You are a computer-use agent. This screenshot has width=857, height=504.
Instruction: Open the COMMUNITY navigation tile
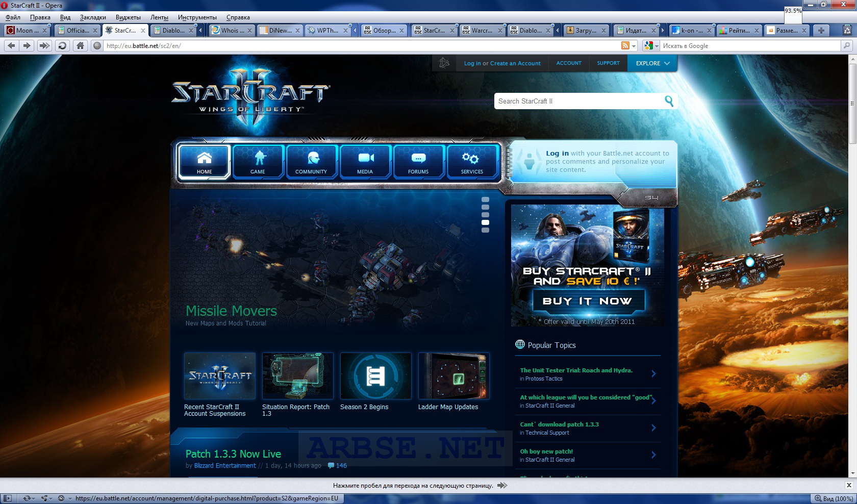point(311,162)
